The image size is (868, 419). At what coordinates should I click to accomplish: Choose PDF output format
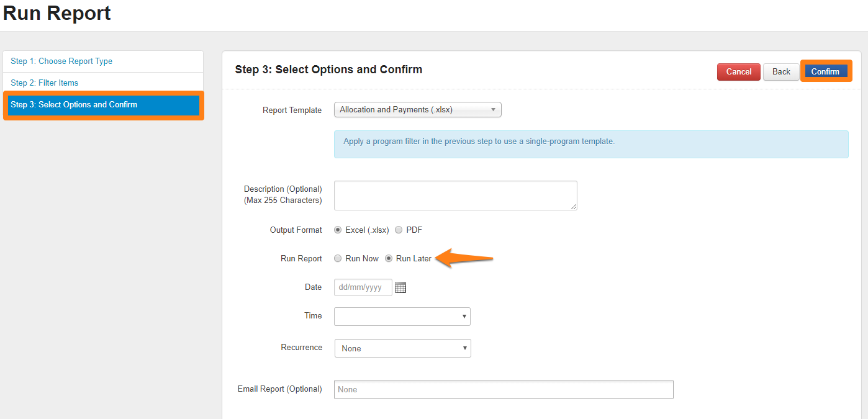(x=399, y=230)
